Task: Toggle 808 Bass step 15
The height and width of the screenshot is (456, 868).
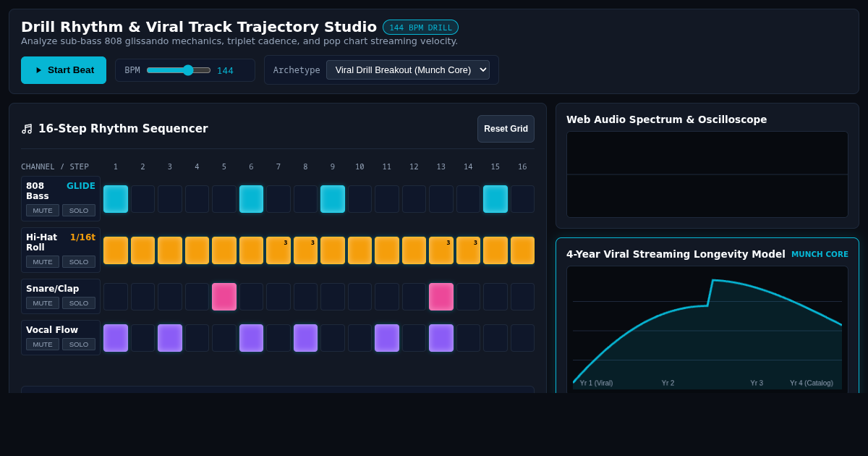Action: click(495, 199)
